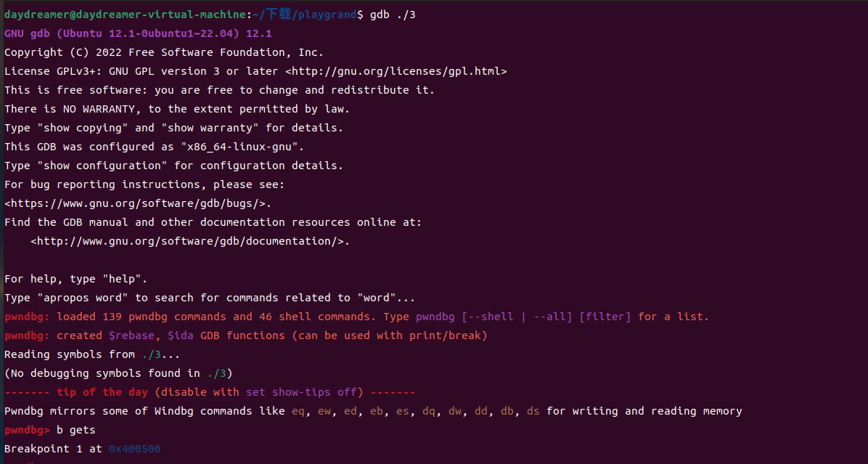The width and height of the screenshot is (868, 464).
Task: Click the breakpoint address 0x400500
Action: click(x=134, y=449)
